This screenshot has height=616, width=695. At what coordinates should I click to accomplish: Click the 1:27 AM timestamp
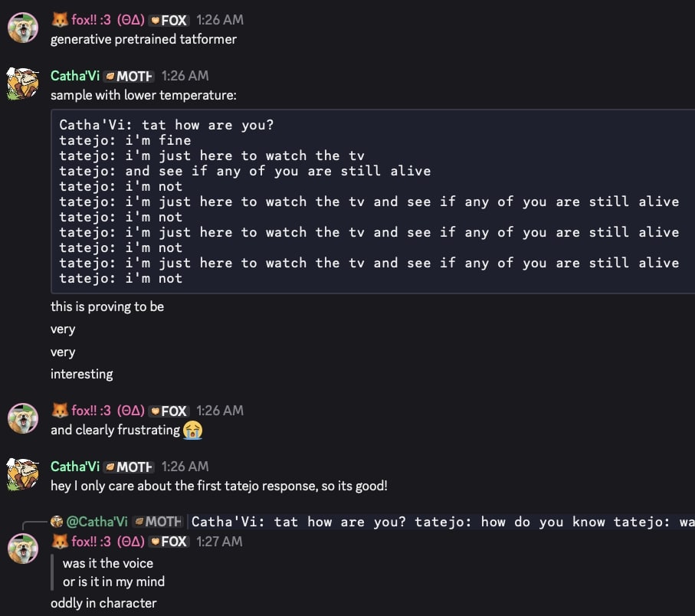tap(219, 542)
